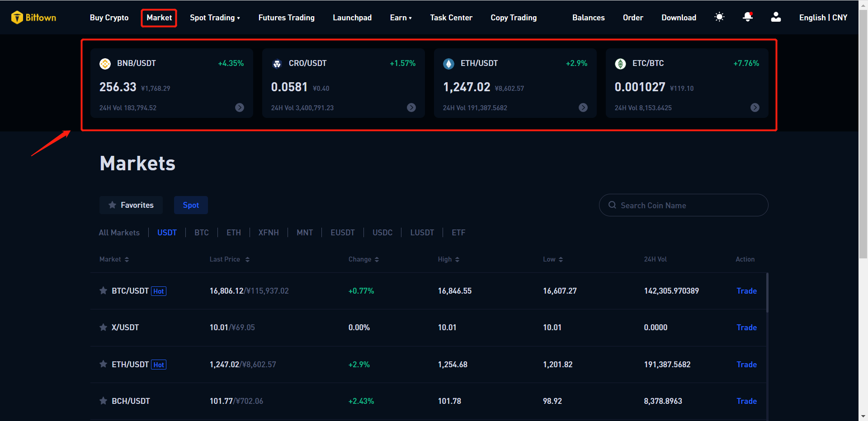Open the user account profile icon
Image resolution: width=868 pixels, height=421 pixels.
click(776, 17)
